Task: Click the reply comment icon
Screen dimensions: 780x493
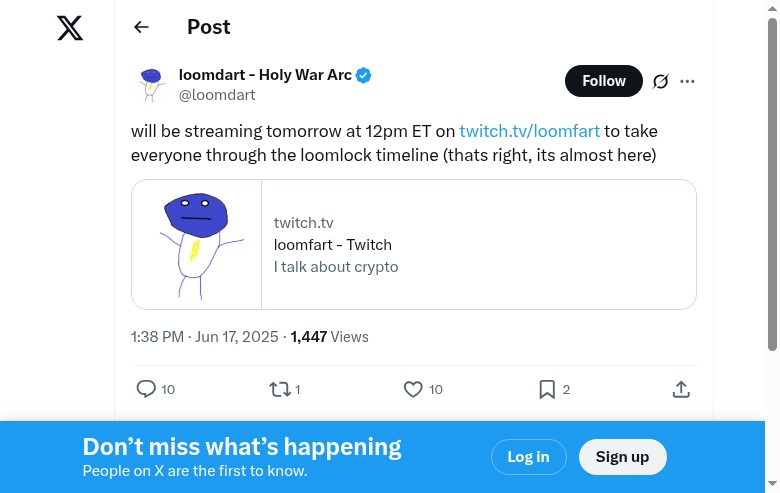Action: click(146, 389)
